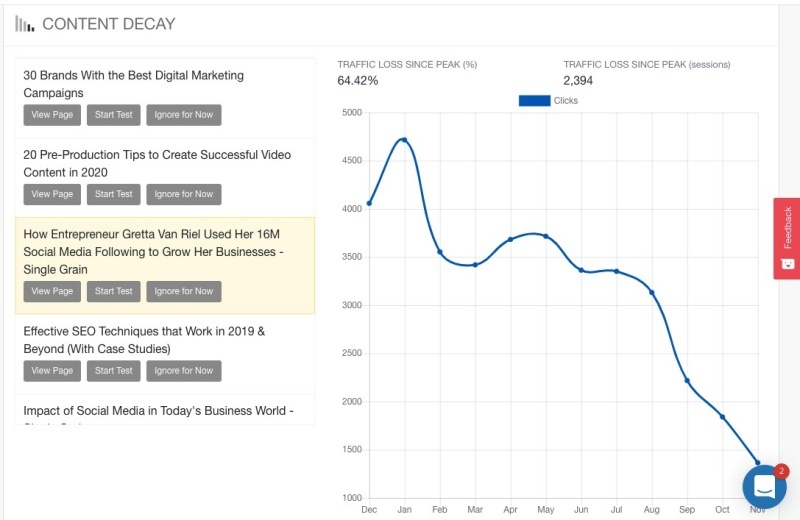Image resolution: width=800 pixels, height=520 pixels.
Task: Ignore 20 Pre-Production Tips for now
Action: [x=184, y=194]
